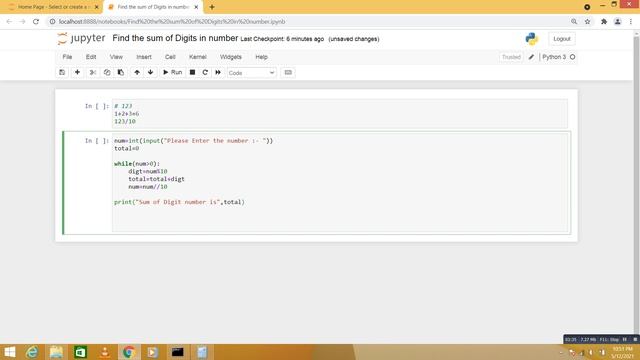Move selected cell up with arrow icon
The width and height of the screenshot is (640, 360).
tap(137, 72)
